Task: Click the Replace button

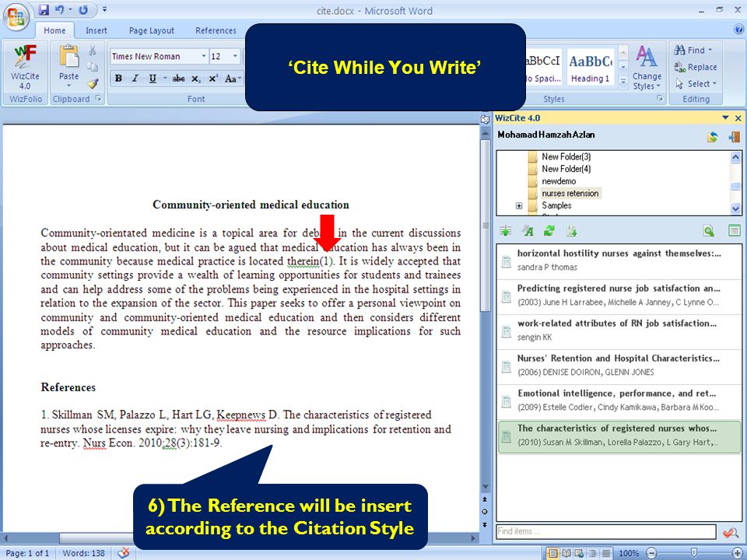Action: [696, 67]
